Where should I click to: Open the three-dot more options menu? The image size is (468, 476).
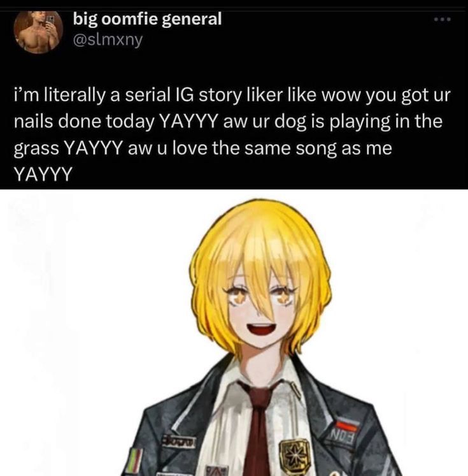(x=443, y=20)
